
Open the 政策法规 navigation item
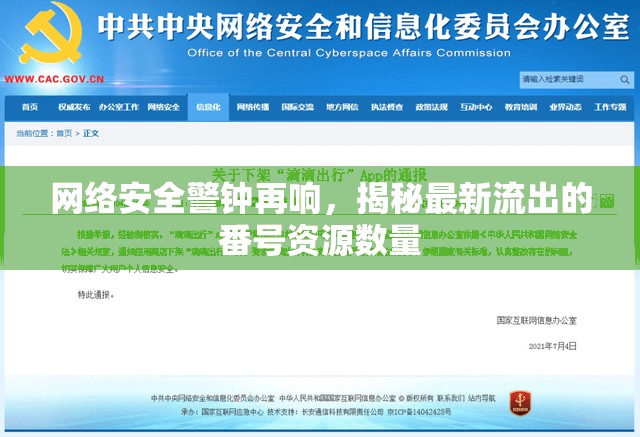tap(431, 107)
